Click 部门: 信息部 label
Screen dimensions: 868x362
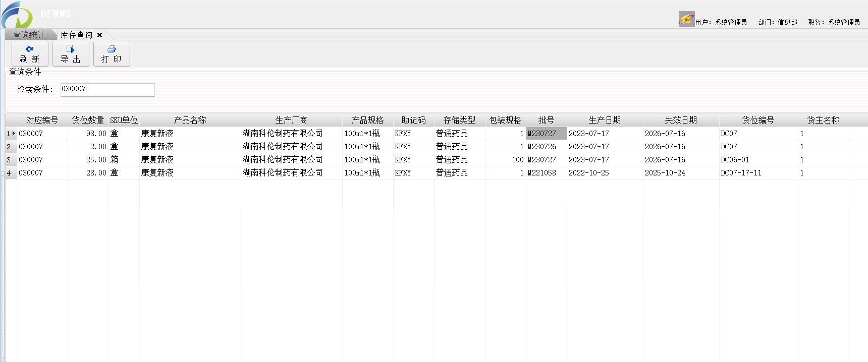[x=778, y=22]
